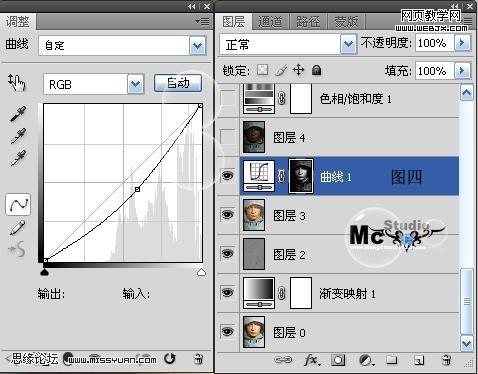Viewport: 478px width, 374px height.
Task: Create a new layer group folder
Action: click(x=392, y=360)
